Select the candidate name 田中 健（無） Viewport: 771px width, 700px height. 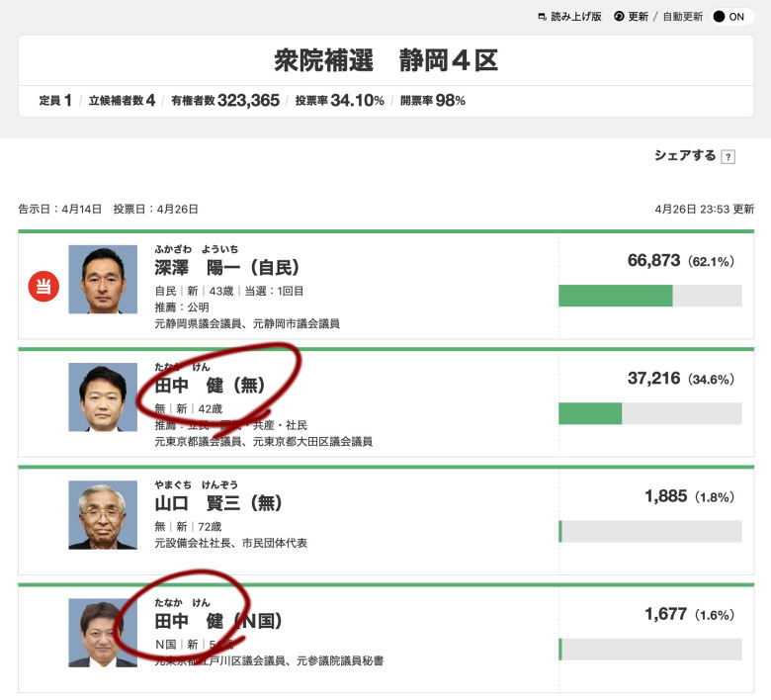tap(210, 386)
